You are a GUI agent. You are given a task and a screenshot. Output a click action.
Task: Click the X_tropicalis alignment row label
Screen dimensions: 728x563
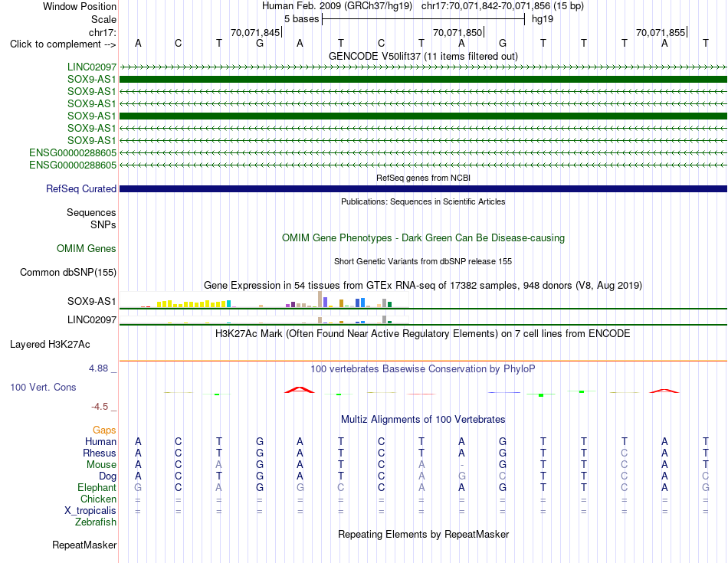tap(90, 511)
